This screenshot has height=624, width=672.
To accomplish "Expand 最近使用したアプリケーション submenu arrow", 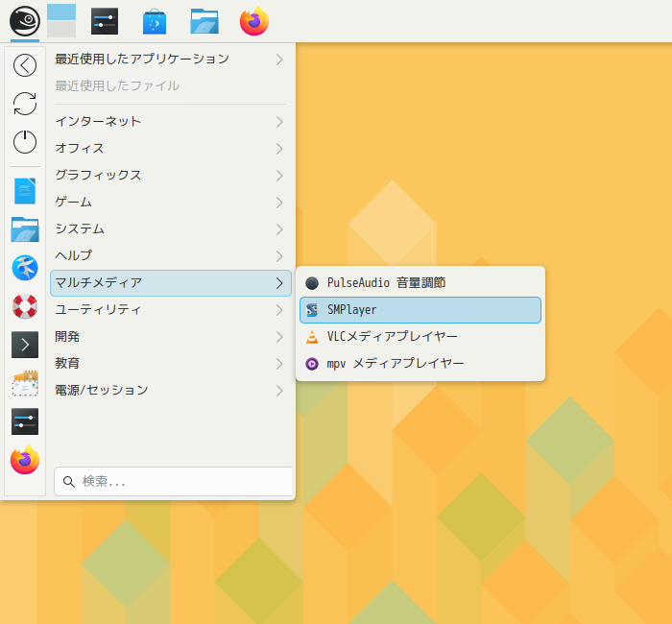I will [279, 60].
